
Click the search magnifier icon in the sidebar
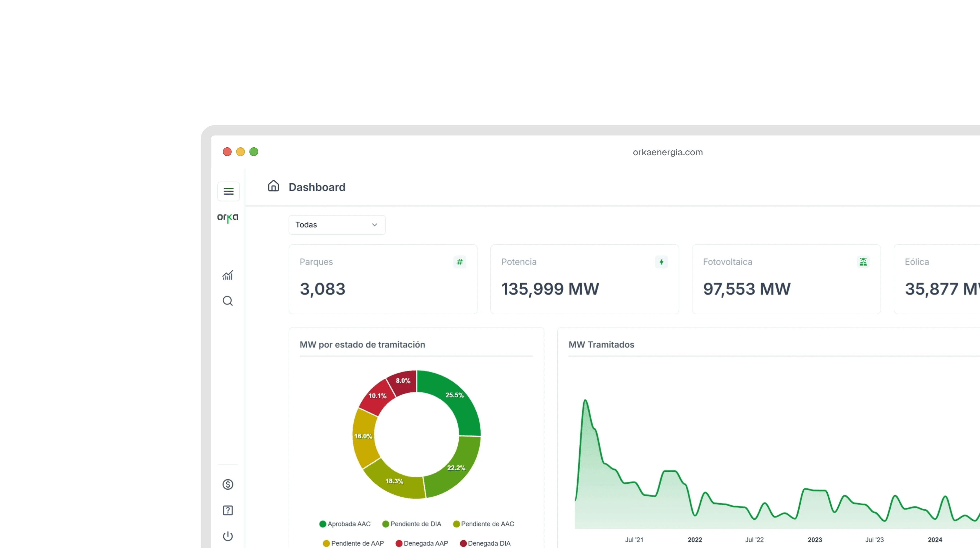[x=227, y=301]
